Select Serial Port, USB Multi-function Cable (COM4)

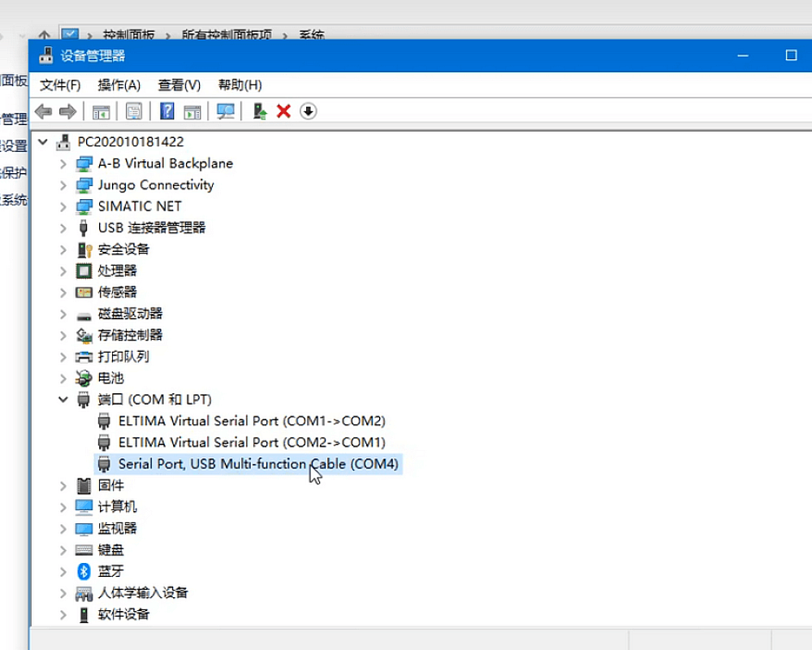pyautogui.click(x=258, y=464)
